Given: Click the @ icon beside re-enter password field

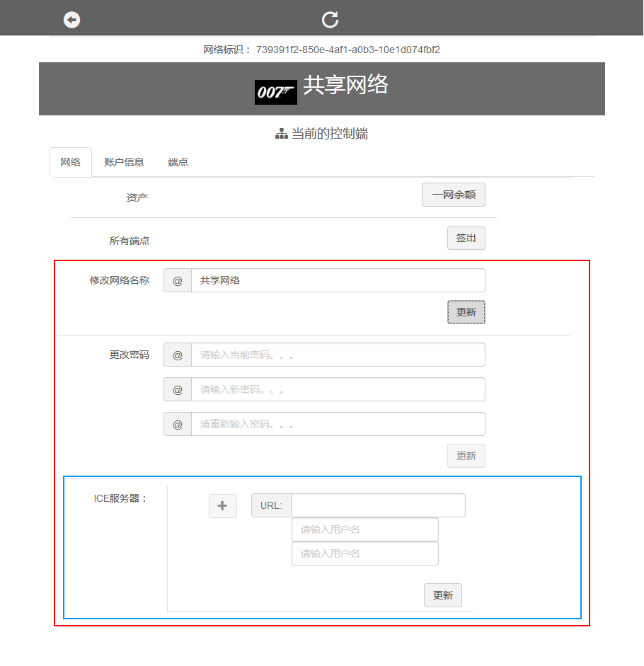Looking at the screenshot, I should coord(178,424).
